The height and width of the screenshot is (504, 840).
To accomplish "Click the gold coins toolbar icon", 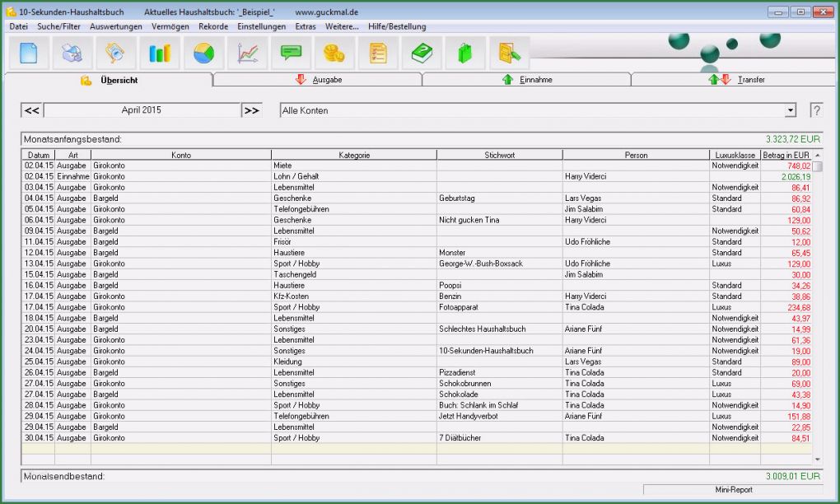I will [x=334, y=54].
